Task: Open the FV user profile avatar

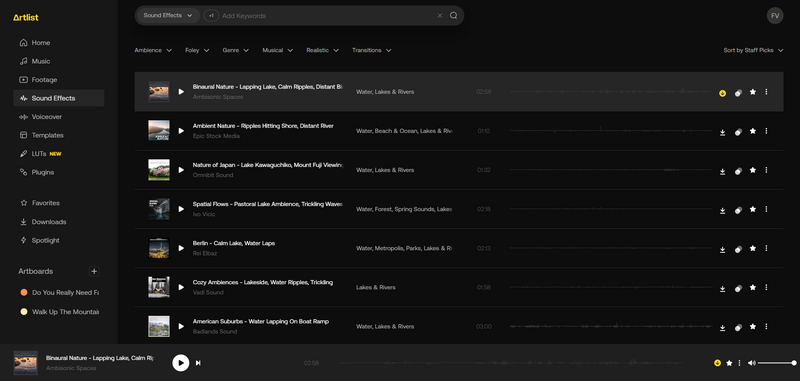Action: (774, 15)
